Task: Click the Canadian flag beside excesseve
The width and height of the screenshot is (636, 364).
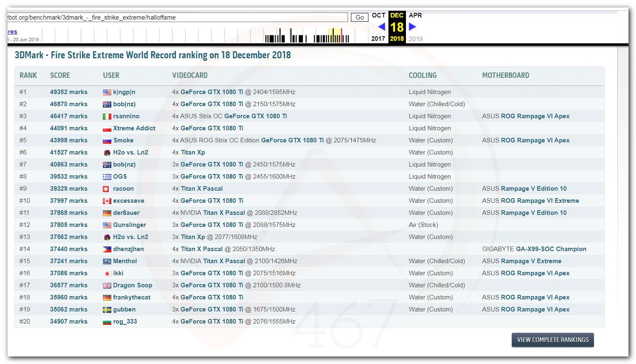Action: (x=107, y=201)
